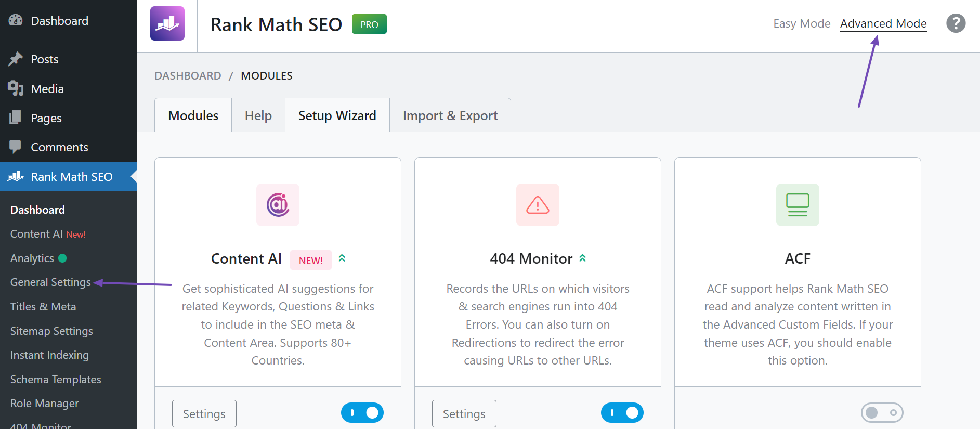Enable the ACF module toggle

pos(882,413)
